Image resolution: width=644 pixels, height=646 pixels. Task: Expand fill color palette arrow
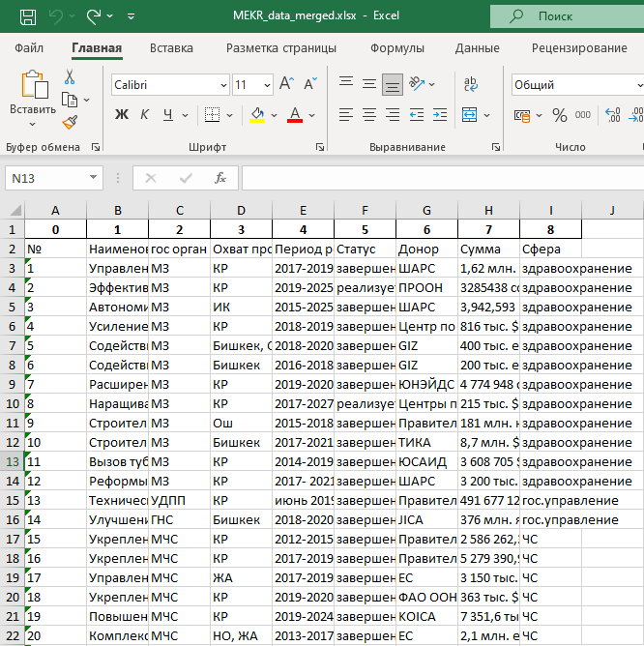click(274, 116)
